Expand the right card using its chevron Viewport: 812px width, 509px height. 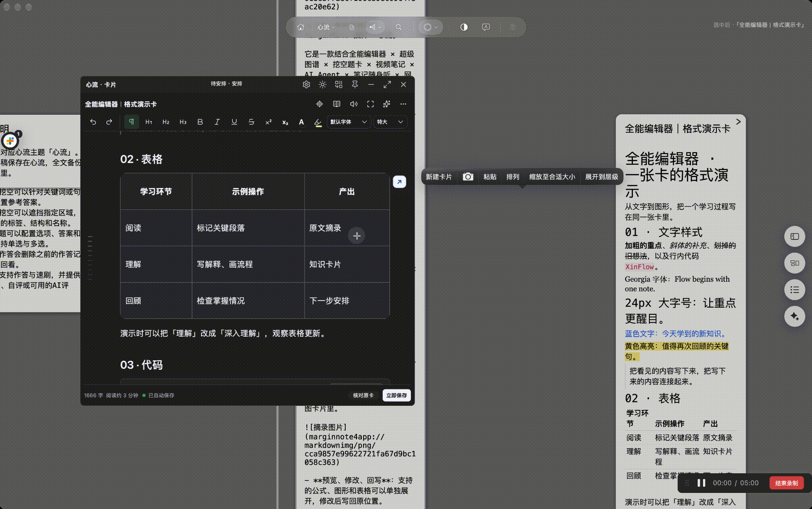[x=738, y=121]
